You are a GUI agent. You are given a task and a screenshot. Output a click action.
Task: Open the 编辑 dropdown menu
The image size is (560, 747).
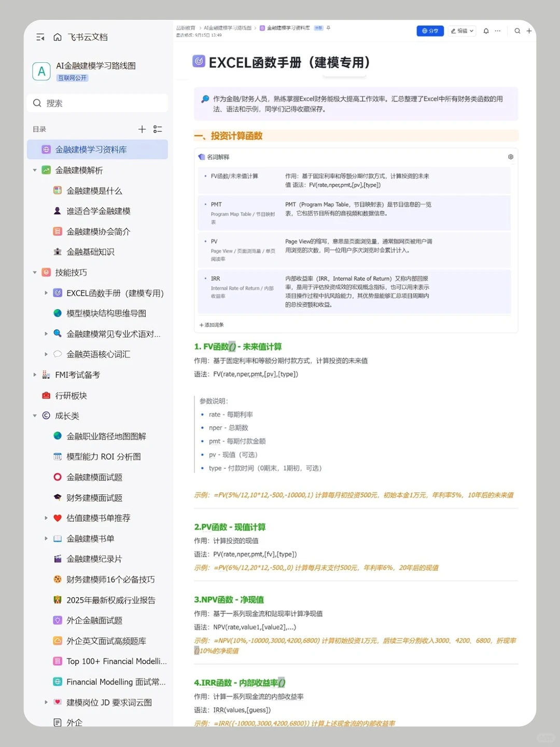tap(461, 31)
